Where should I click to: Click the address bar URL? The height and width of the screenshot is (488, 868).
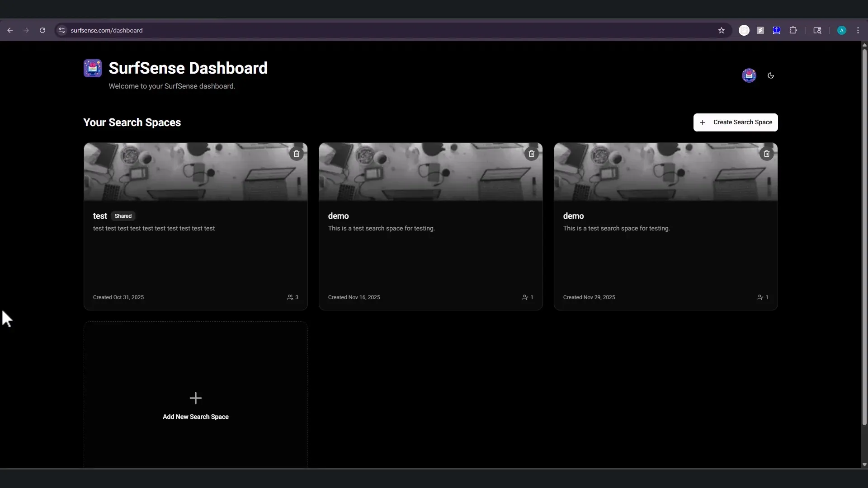107,30
